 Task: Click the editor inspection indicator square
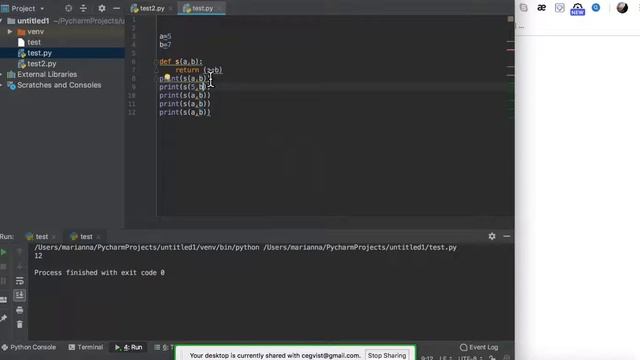coord(510,19)
